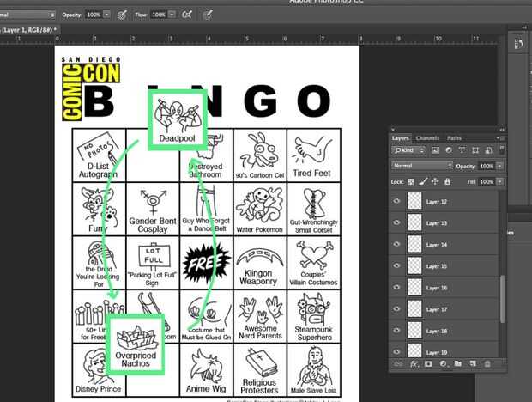Viewport: 532px width, 402px height.
Task: Hide Layer 13 using its eye icon
Action: [x=396, y=222]
